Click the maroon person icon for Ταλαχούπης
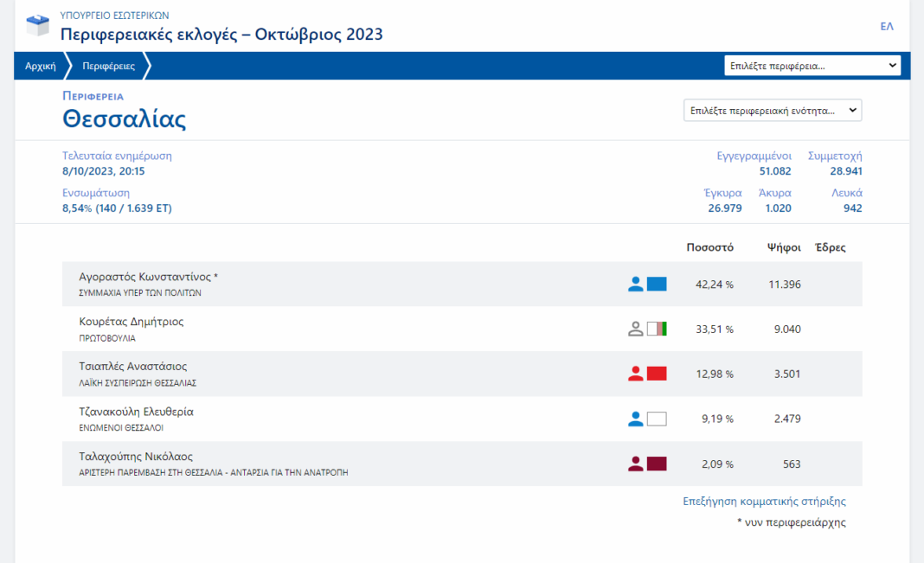Screen dimensions: 924x563 (636, 464)
